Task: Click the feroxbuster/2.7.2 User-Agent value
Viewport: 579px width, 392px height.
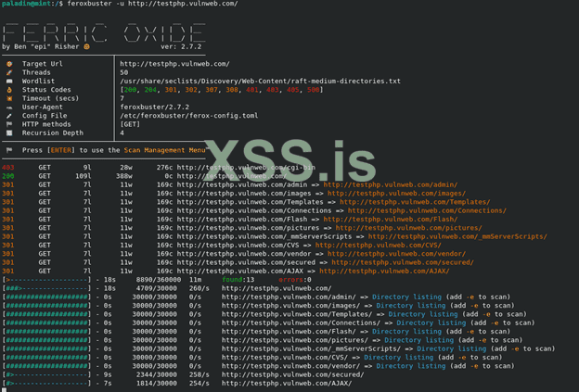Action: point(154,107)
